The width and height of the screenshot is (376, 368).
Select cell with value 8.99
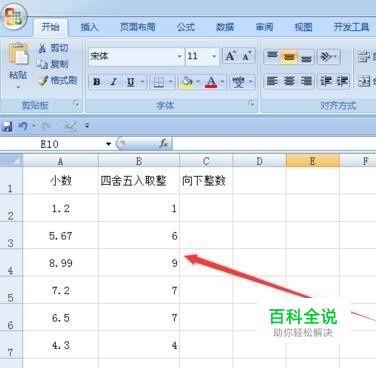(x=61, y=263)
